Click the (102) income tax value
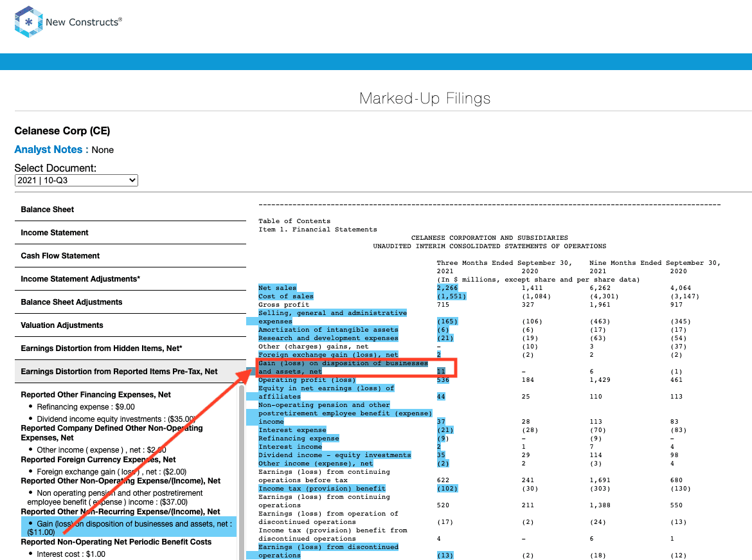This screenshot has width=752, height=560. point(447,489)
